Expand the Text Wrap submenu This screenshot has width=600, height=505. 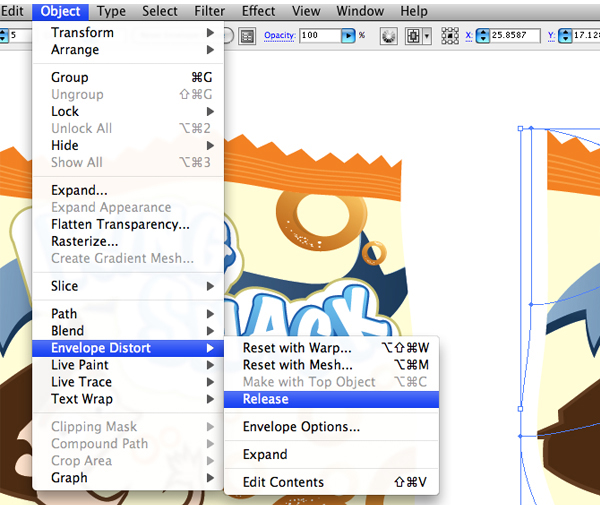tap(82, 399)
